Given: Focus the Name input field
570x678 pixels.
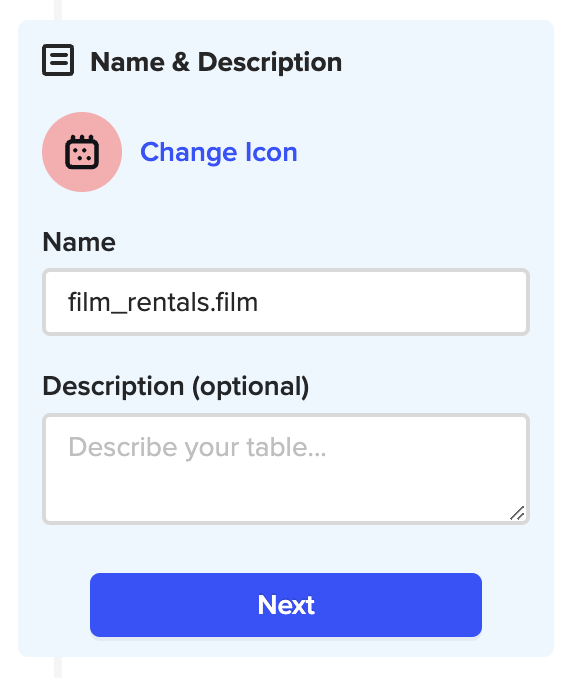Looking at the screenshot, I should [286, 302].
